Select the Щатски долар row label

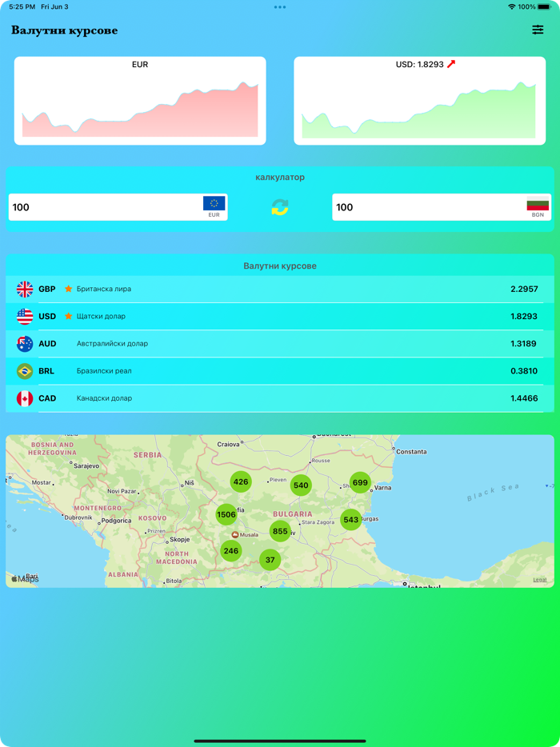101,316
